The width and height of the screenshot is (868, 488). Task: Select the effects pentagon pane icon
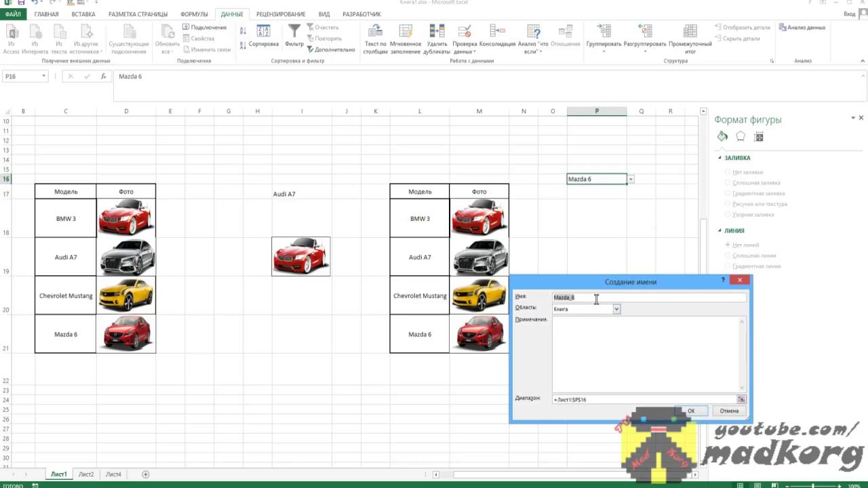click(x=741, y=136)
